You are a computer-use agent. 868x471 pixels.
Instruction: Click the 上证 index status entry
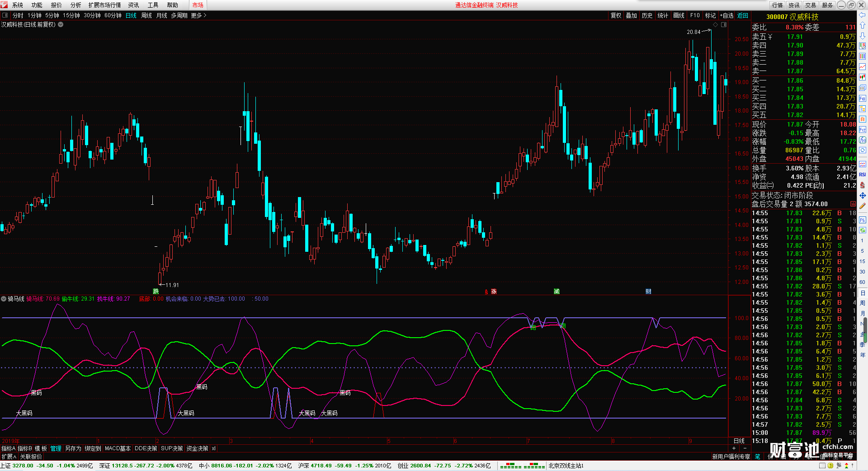[x=47, y=466]
